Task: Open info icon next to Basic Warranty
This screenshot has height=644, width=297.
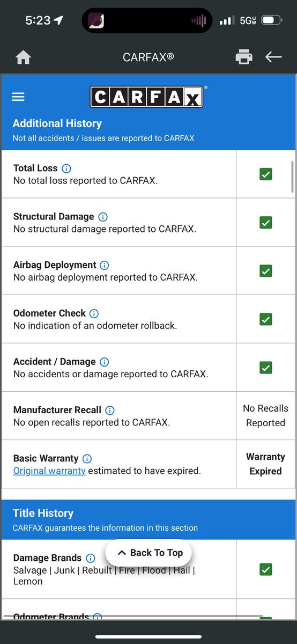Action: point(87,458)
